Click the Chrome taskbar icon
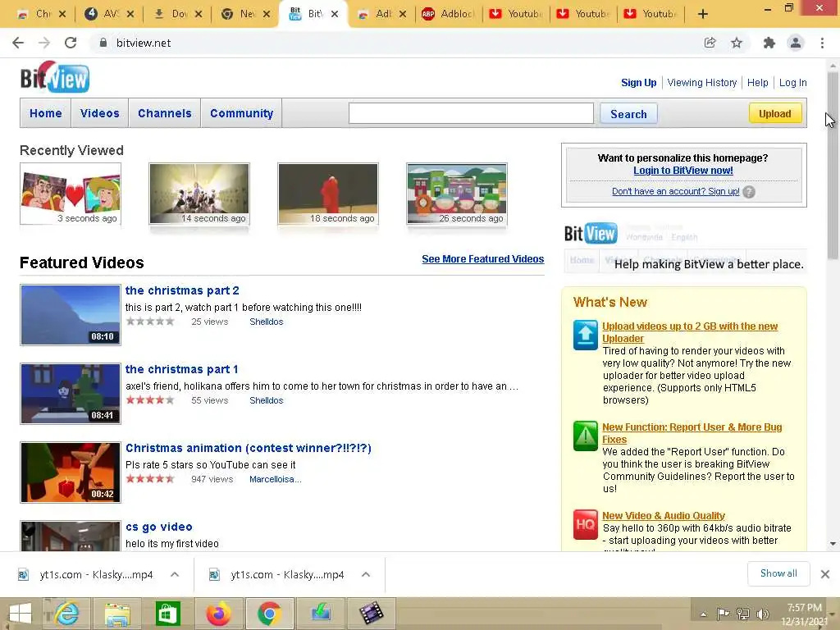This screenshot has width=840, height=630. 269,614
